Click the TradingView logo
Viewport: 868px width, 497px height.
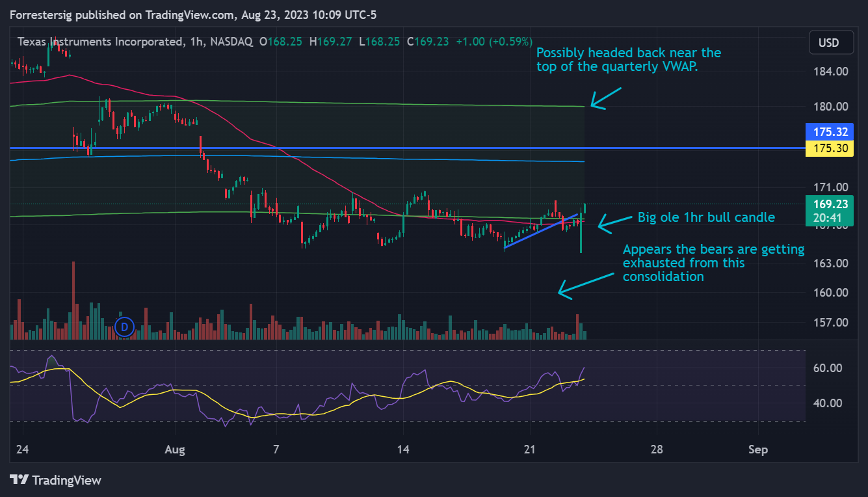56,480
